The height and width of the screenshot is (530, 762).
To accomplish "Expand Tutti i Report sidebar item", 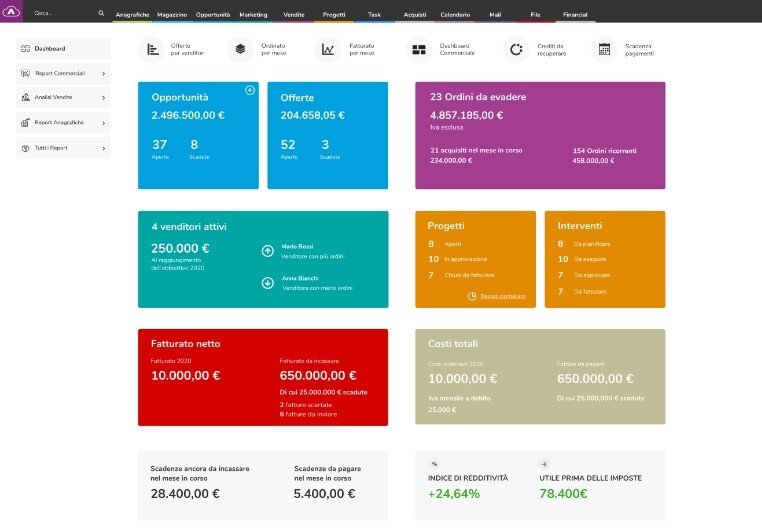I will (x=64, y=147).
